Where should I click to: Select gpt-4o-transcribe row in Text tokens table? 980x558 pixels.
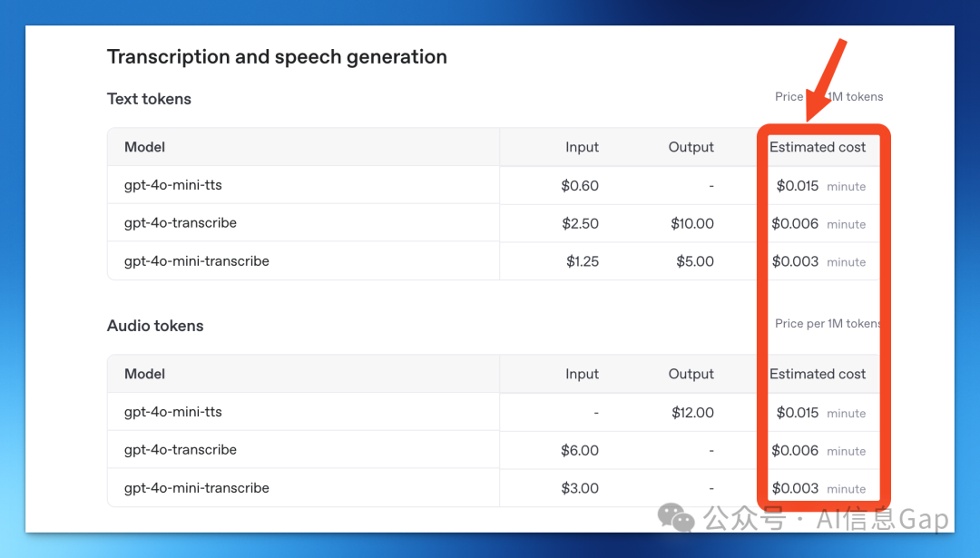coord(181,223)
